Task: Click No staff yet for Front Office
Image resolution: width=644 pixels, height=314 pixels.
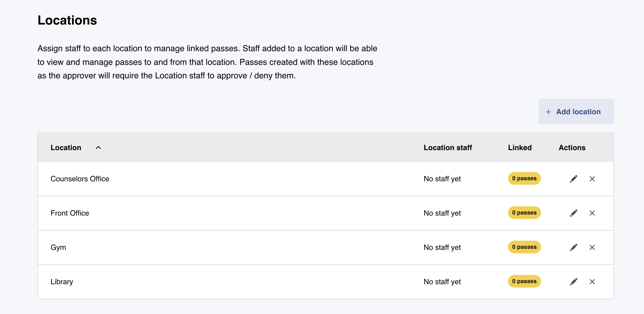Action: [x=442, y=213]
